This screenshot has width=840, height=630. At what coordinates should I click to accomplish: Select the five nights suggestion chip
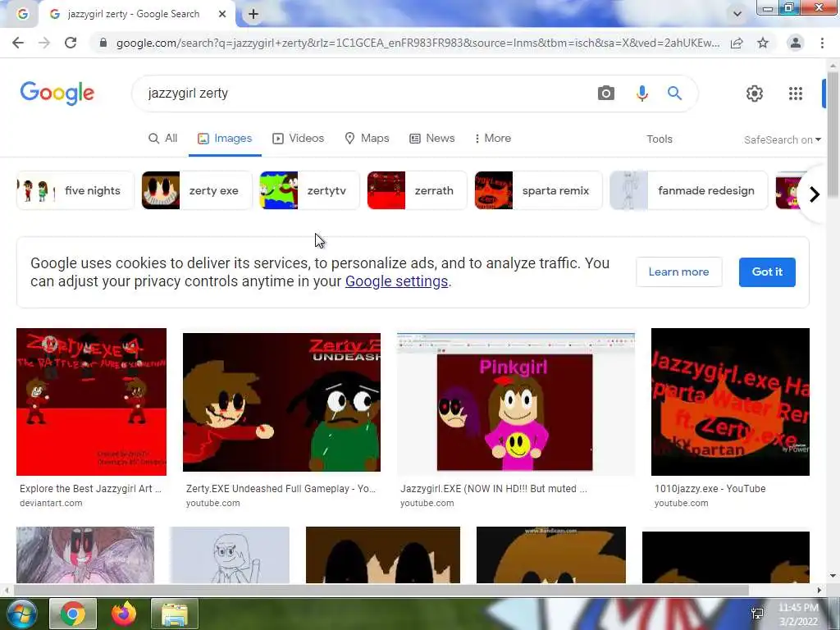[75, 190]
